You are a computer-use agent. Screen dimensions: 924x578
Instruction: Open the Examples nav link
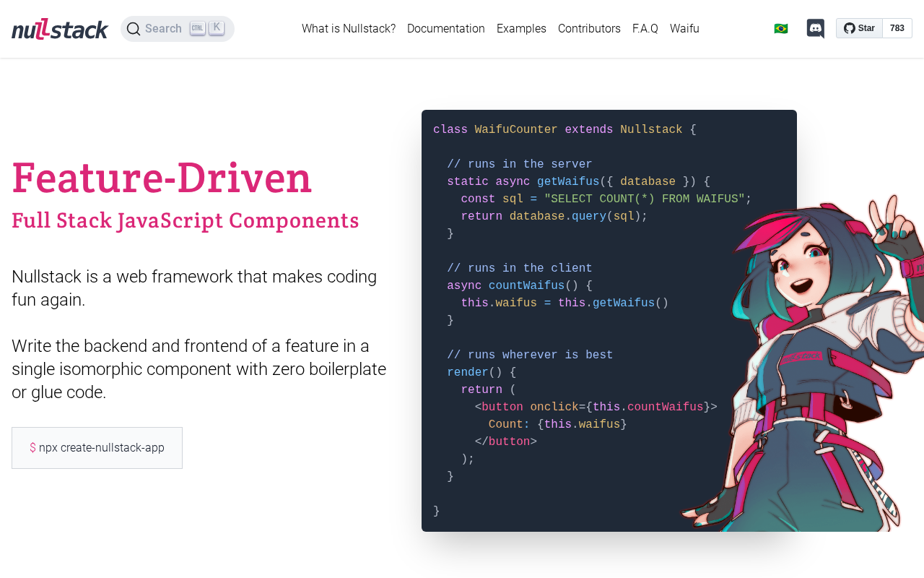click(521, 29)
